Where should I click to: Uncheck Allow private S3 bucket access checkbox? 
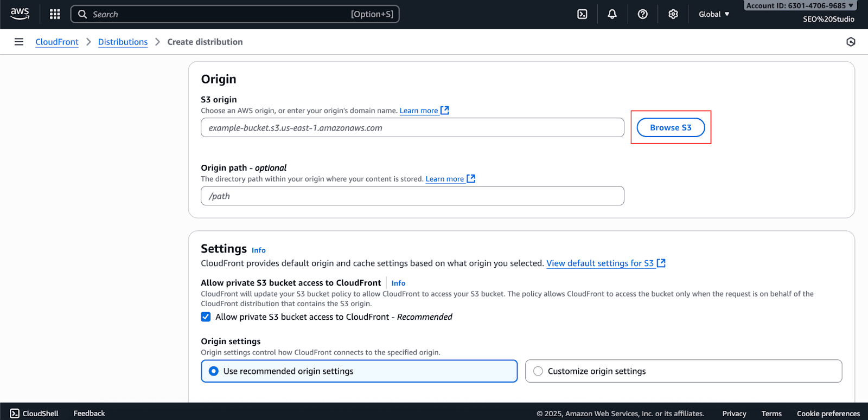(x=206, y=317)
